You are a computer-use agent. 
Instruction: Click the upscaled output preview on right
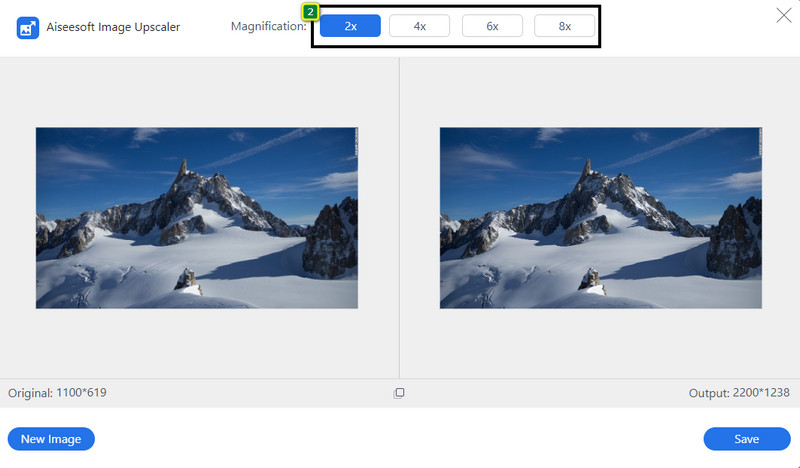600,218
